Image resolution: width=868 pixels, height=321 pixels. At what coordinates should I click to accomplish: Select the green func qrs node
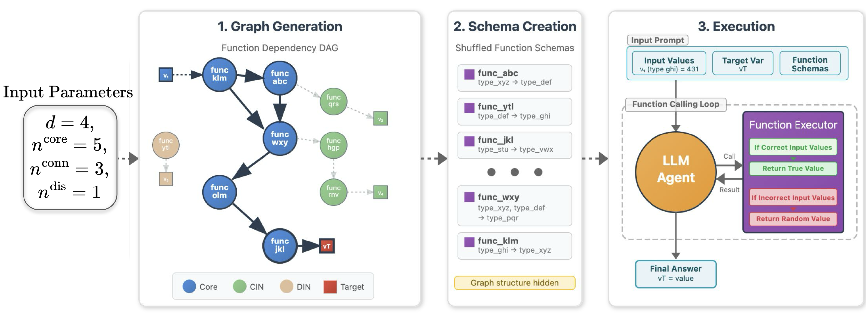(x=333, y=101)
